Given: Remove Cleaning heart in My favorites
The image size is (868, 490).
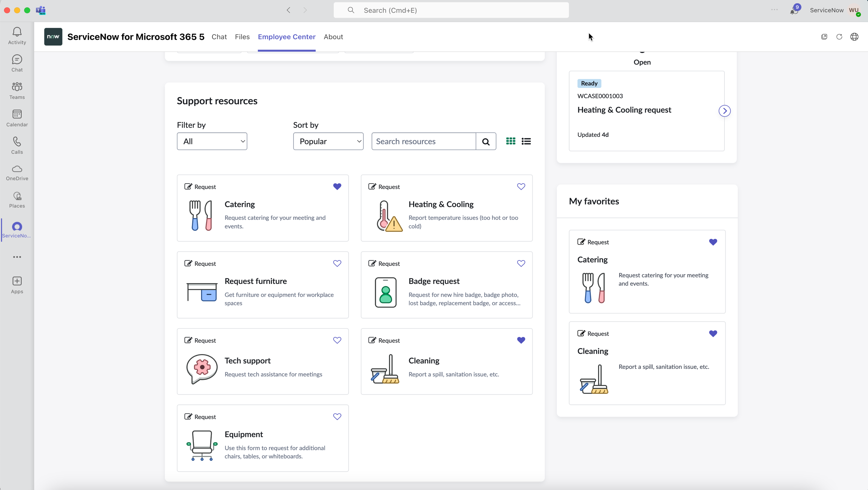Looking at the screenshot, I should [713, 333].
